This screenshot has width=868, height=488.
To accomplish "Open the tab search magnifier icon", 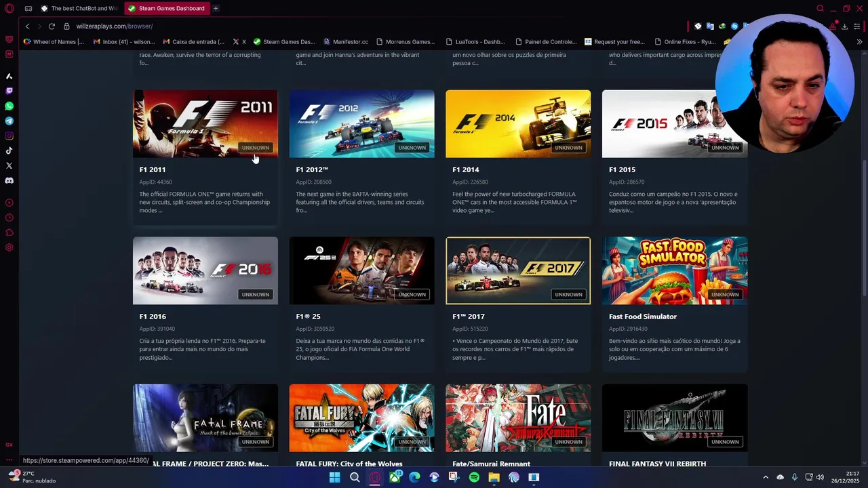I will click(820, 8).
